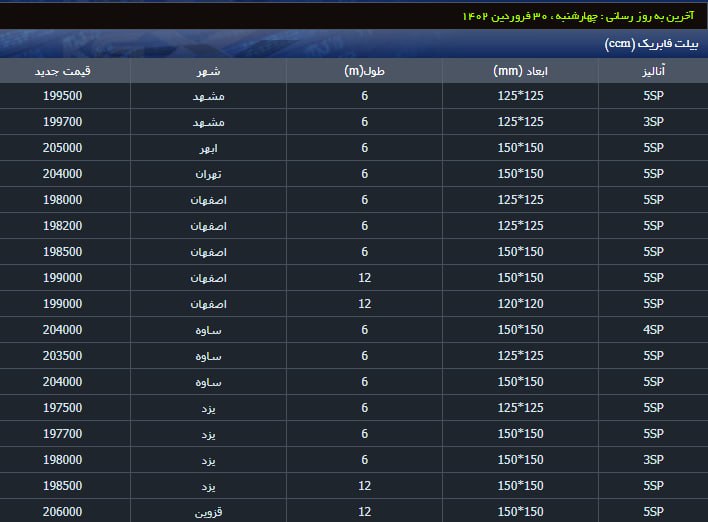The width and height of the screenshot is (708, 522).
Task: Select price 204000 in the تهران row
Action: coord(63,174)
